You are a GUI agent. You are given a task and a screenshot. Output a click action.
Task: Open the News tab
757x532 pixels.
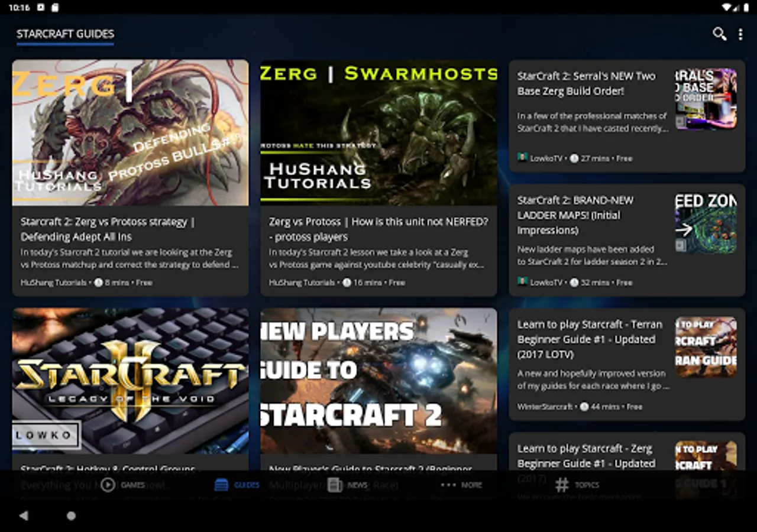(x=347, y=485)
